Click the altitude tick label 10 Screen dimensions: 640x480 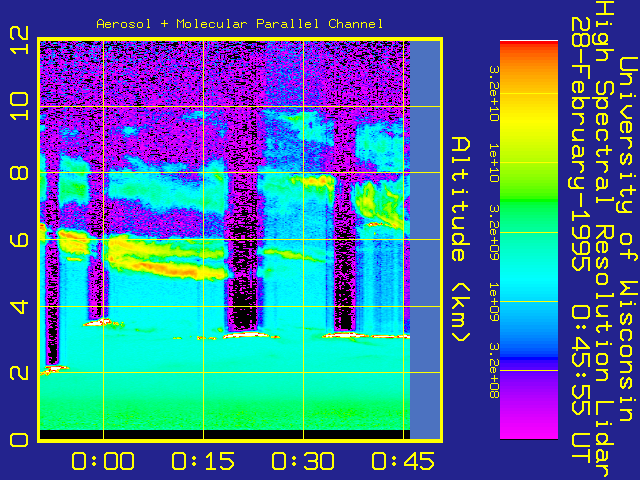click(19, 106)
